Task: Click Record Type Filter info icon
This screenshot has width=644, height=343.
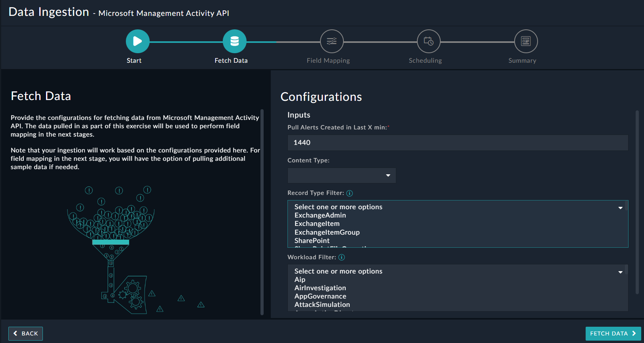Action: [x=349, y=193]
